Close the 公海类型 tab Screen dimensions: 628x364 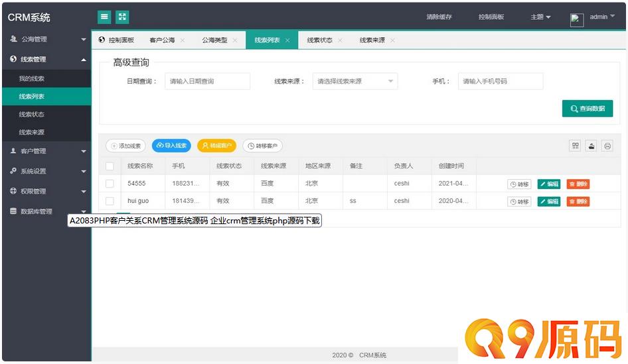(235, 40)
